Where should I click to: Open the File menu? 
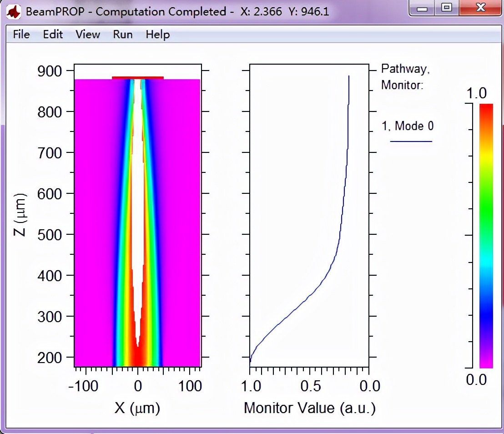pyautogui.click(x=21, y=34)
